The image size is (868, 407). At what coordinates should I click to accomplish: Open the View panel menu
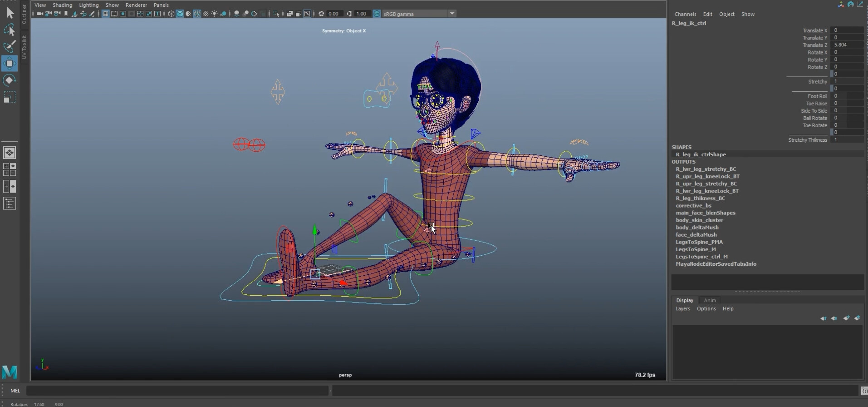(40, 5)
